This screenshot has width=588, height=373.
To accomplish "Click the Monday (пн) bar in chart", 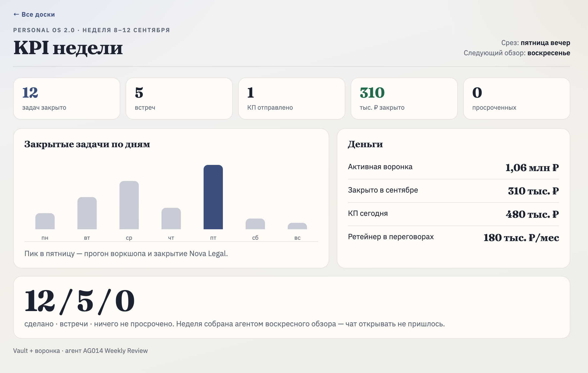I will click(x=45, y=221).
